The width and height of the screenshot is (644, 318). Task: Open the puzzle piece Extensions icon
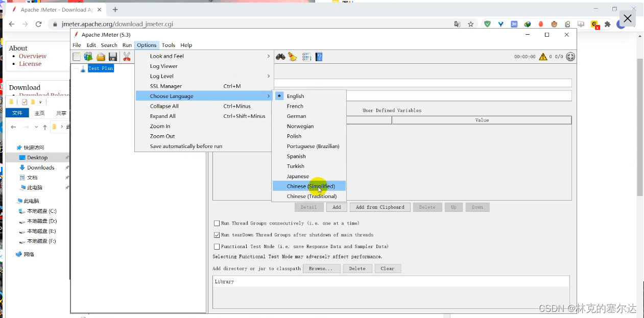[x=607, y=24]
